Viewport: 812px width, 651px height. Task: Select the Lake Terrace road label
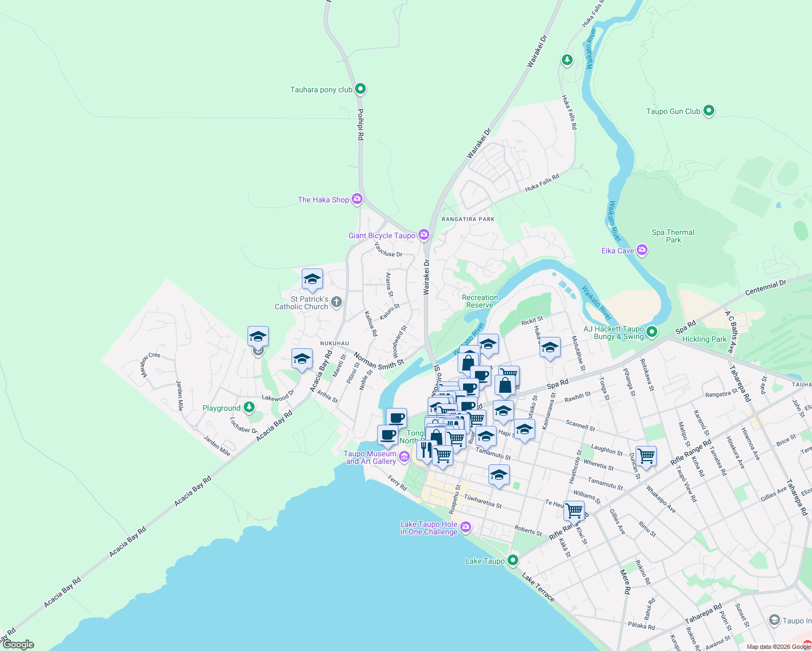tap(538, 587)
